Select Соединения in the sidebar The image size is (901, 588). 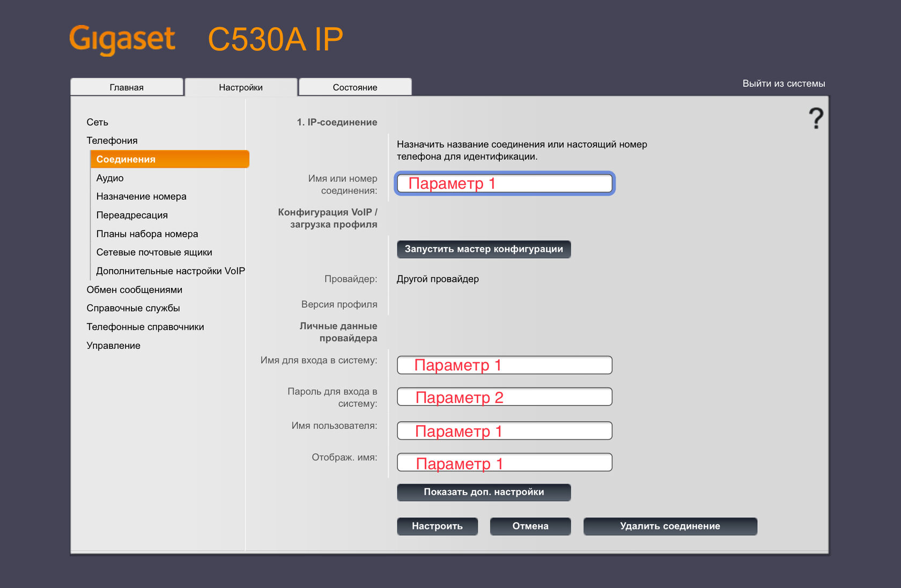click(170, 159)
